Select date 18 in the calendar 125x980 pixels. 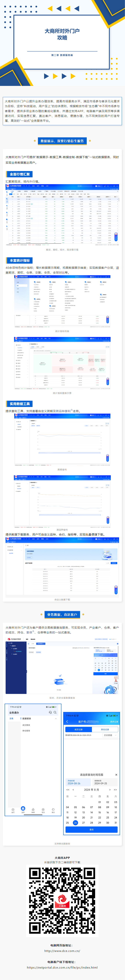[x=67, y=817]
